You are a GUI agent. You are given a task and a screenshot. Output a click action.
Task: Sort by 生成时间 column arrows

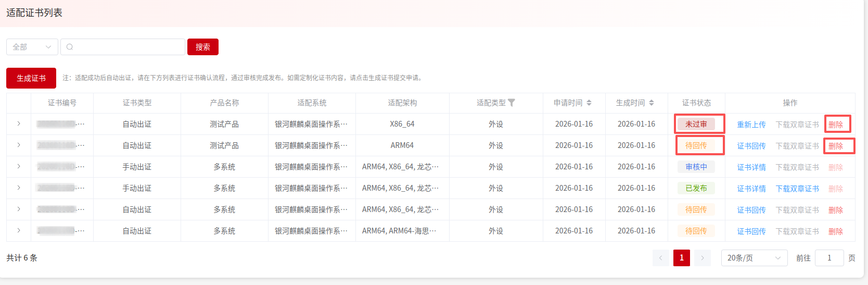651,103
